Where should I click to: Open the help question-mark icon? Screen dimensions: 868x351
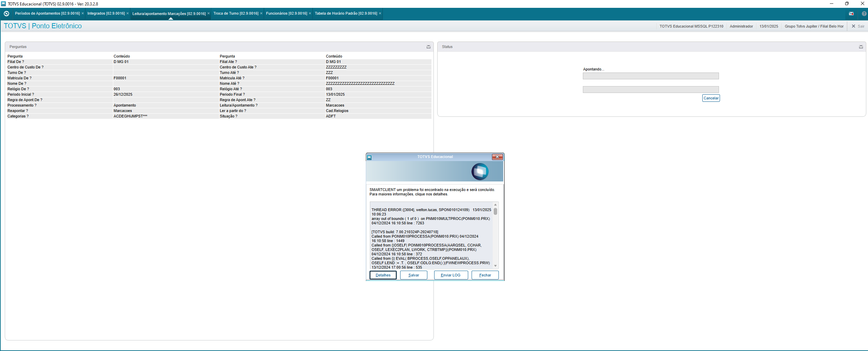(864, 14)
